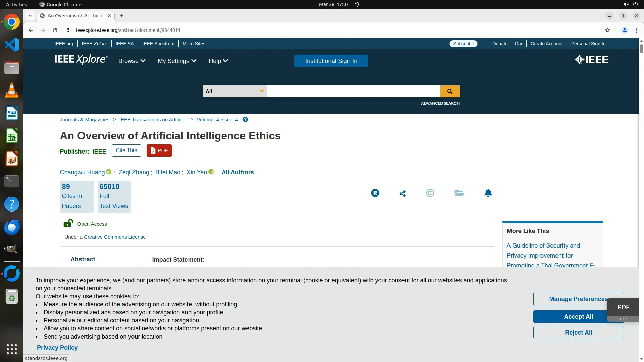Click the copyright permissions icon
Screen dimensions: 644x362
(430, 193)
